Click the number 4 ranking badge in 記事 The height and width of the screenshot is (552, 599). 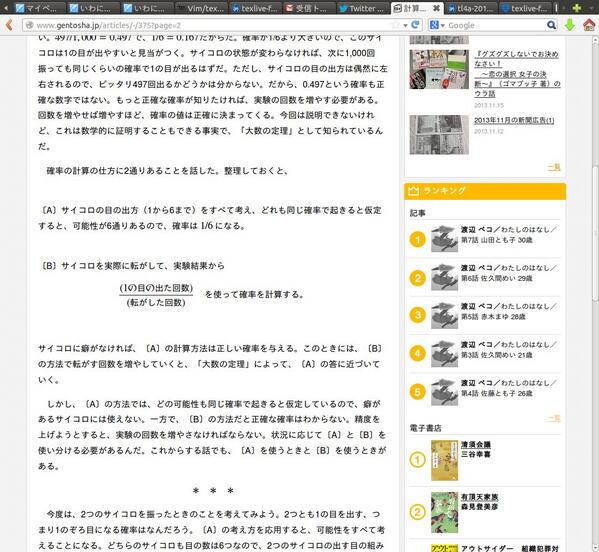click(x=418, y=353)
